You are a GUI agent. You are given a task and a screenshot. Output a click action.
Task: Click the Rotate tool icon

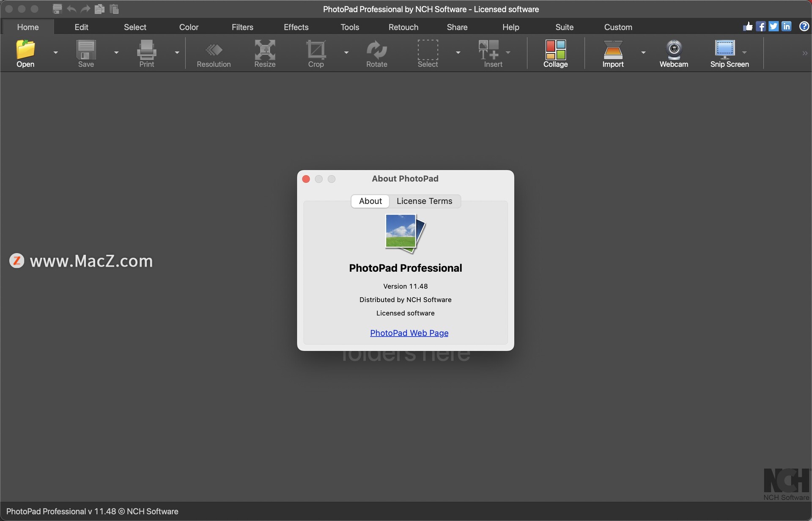pyautogui.click(x=376, y=50)
